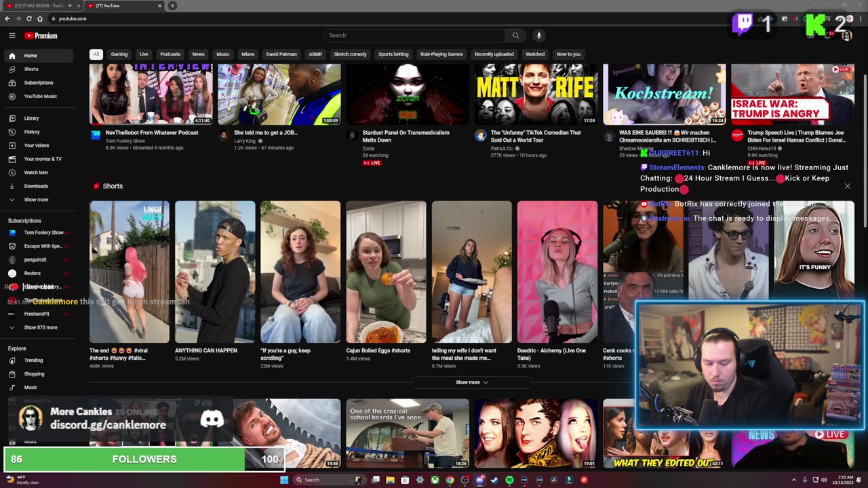This screenshot has height=488, width=868.
Task: Select the Role-Playing Games filter chip
Action: tap(441, 54)
